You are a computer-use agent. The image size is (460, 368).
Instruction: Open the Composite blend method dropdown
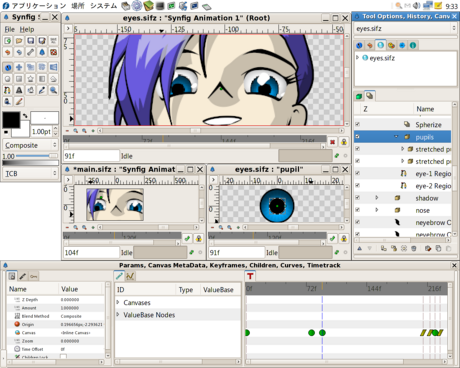pyautogui.click(x=31, y=145)
